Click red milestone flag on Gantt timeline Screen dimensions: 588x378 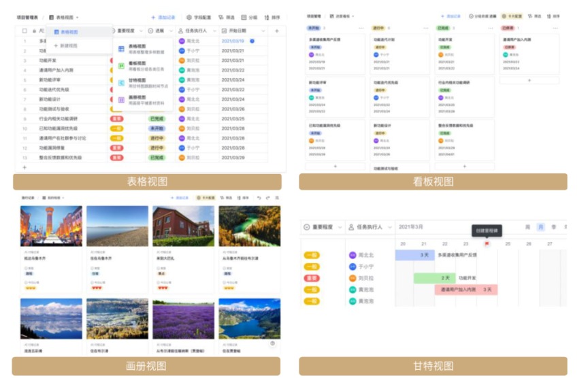[x=487, y=243]
